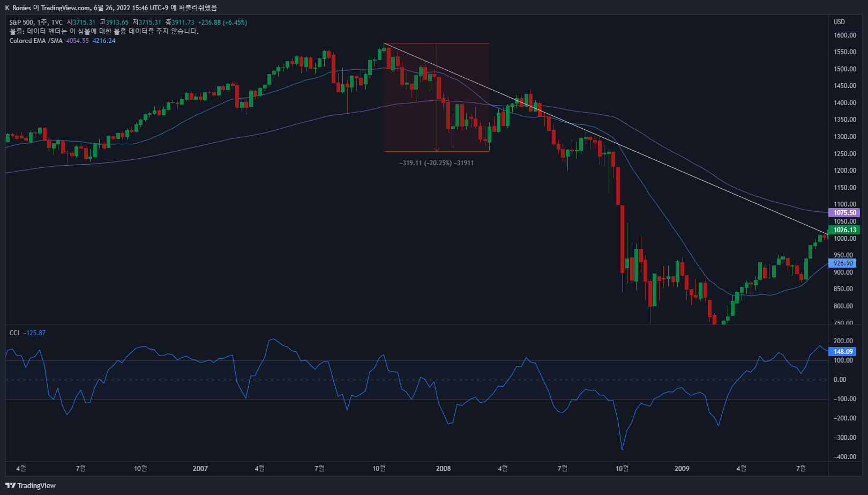Click the K_Ronies publisher header text
The height and width of the screenshot is (495, 868).
pyautogui.click(x=18, y=8)
